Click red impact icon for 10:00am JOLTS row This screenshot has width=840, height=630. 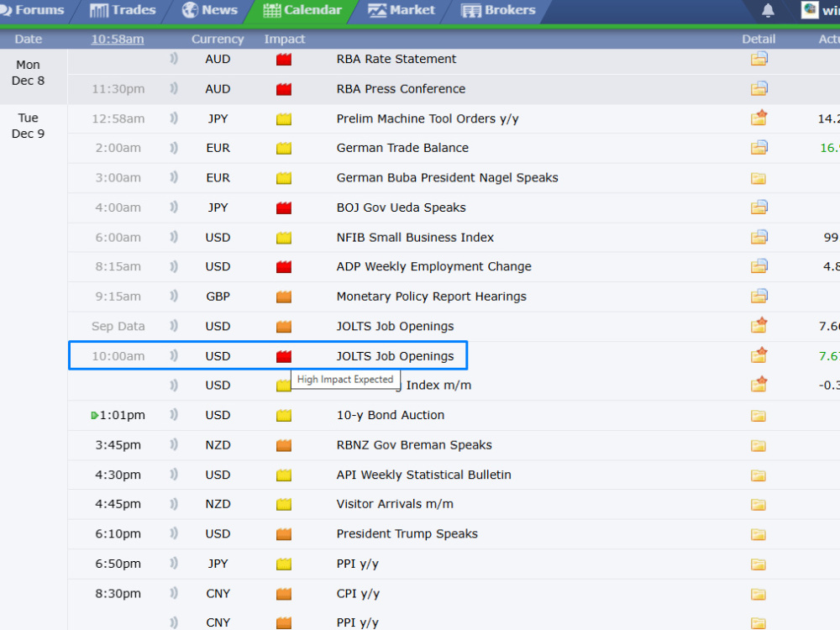(284, 356)
